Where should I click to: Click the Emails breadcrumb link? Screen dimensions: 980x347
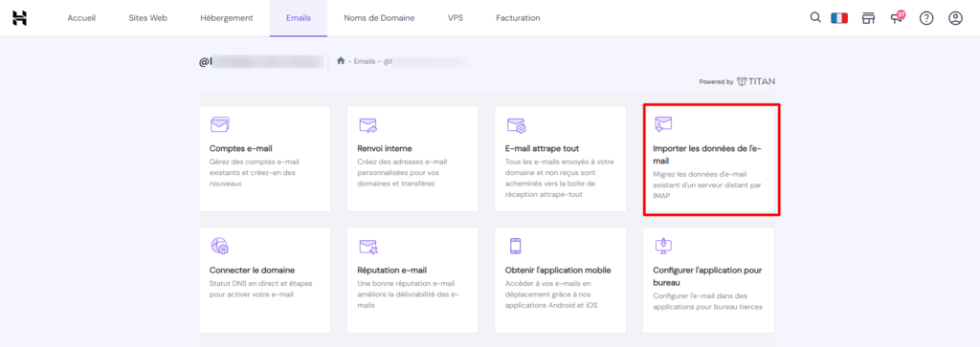click(365, 61)
